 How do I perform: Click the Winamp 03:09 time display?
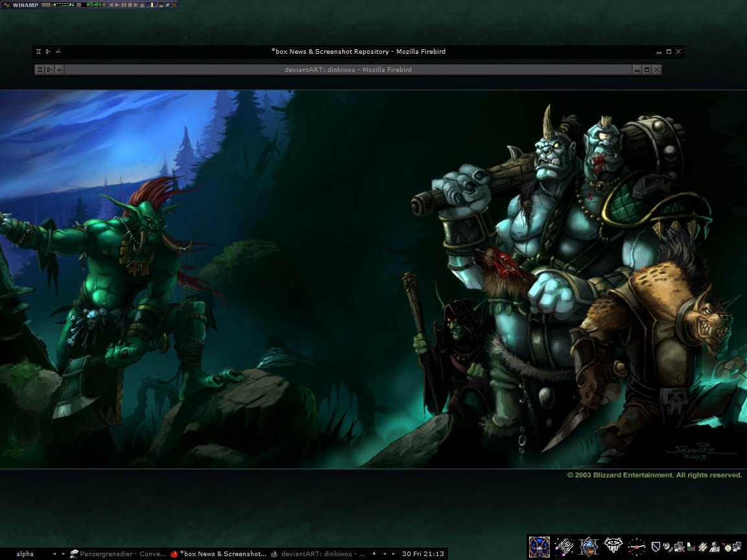tap(94, 5)
